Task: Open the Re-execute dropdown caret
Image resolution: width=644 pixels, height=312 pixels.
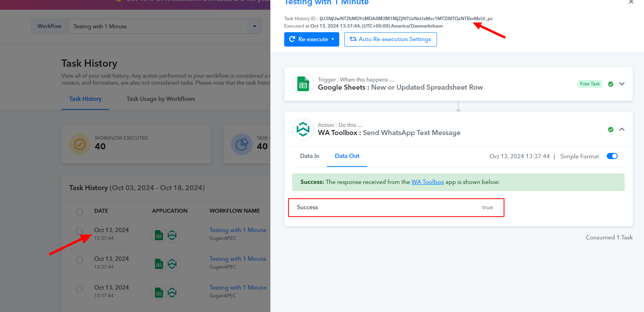Action: [333, 39]
